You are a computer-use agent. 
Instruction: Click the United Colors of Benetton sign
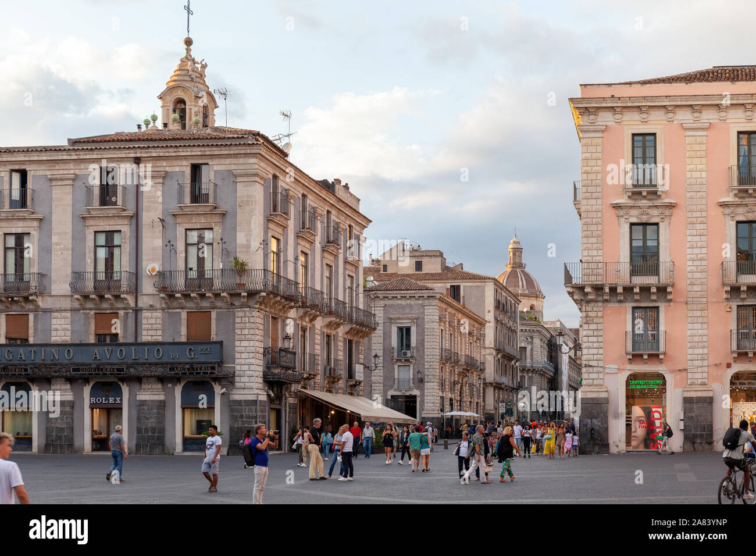pyautogui.click(x=645, y=384)
